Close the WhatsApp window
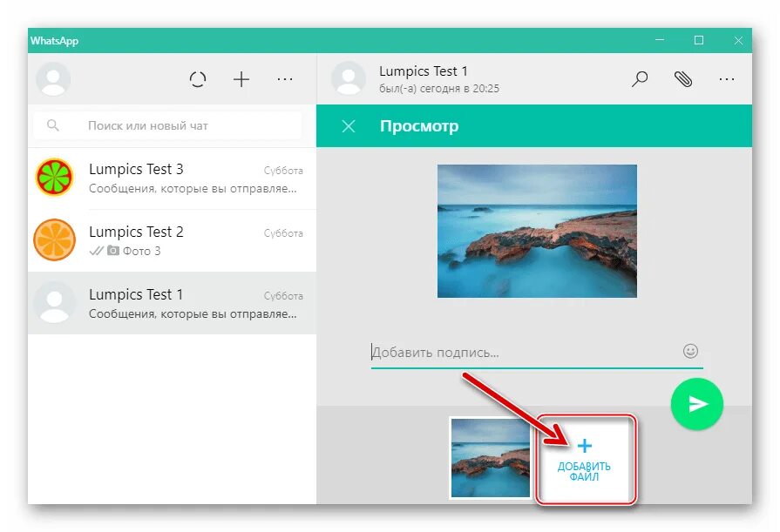 coord(738,40)
